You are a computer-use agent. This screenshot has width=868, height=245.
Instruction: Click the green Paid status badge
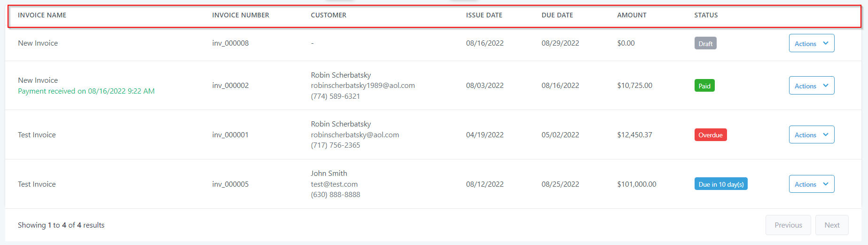pyautogui.click(x=704, y=86)
